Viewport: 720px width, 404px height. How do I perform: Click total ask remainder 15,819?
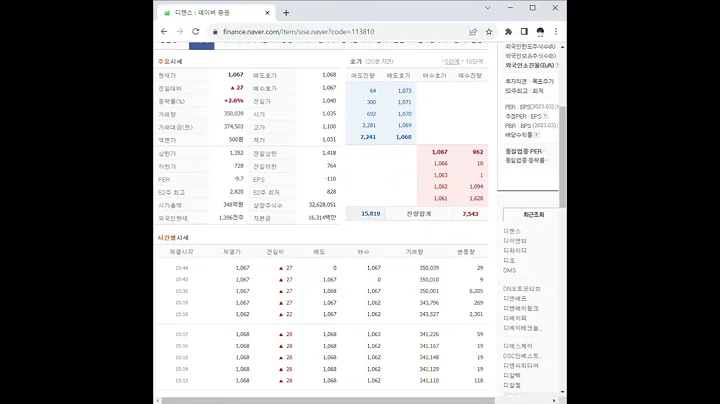[371, 214]
